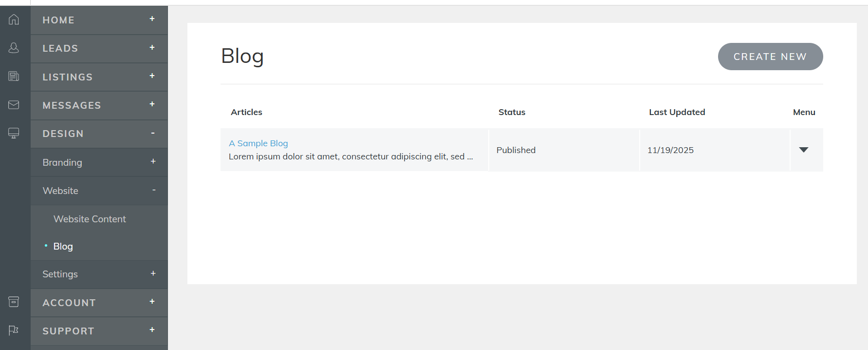Viewport: 868px width, 350px height.
Task: Expand the Listings menu plus sign
Action: (x=152, y=76)
